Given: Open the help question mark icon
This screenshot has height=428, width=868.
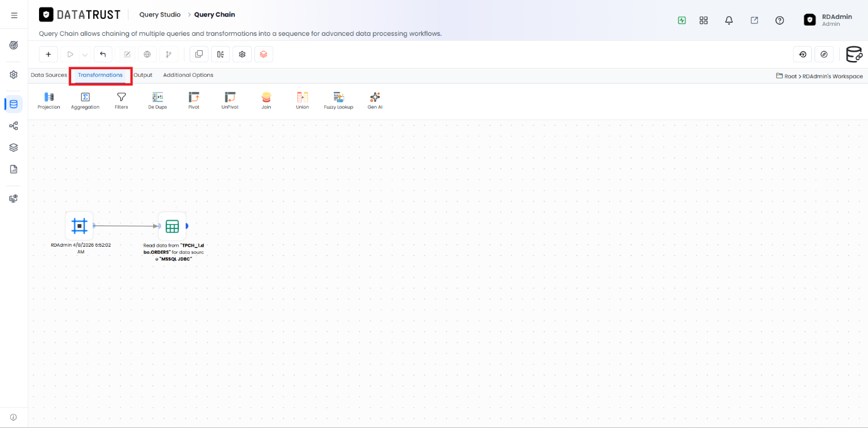Looking at the screenshot, I should (x=780, y=20).
